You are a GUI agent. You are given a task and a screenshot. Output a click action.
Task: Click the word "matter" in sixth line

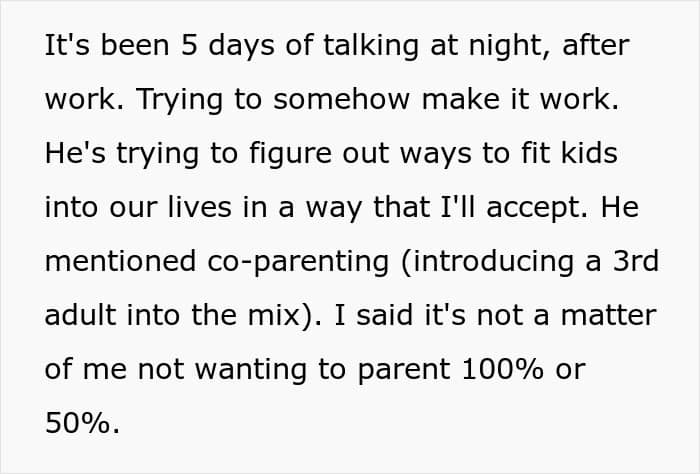coord(608,316)
